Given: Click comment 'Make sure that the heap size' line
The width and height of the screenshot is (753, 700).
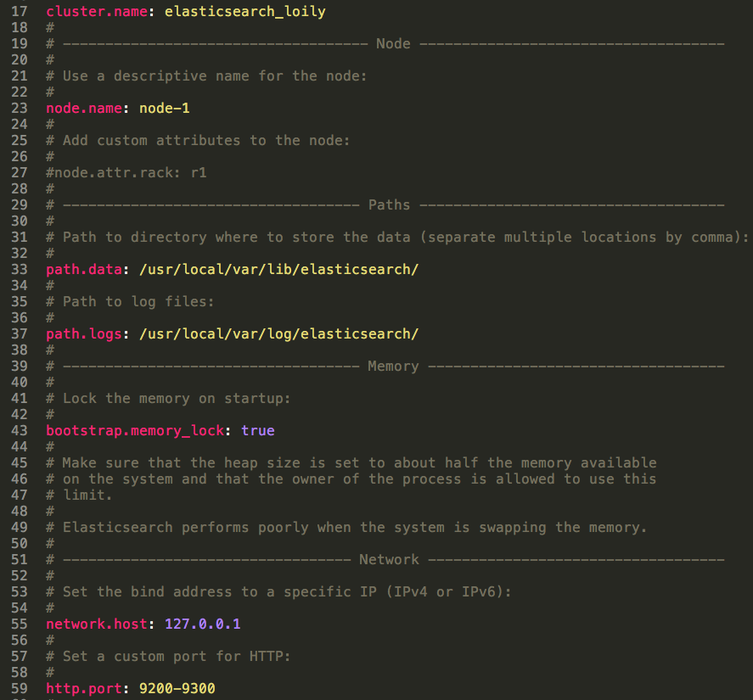Looking at the screenshot, I should [351, 462].
